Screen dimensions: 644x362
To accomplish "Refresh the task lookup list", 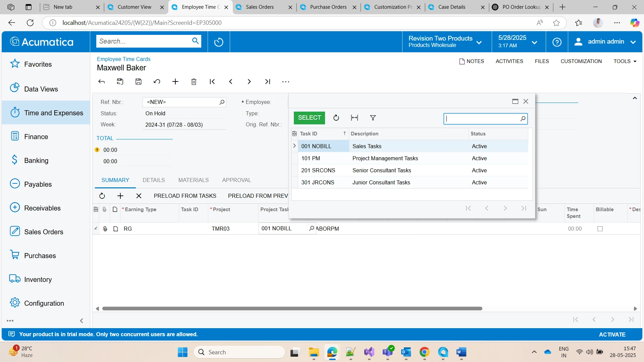I will click(336, 118).
